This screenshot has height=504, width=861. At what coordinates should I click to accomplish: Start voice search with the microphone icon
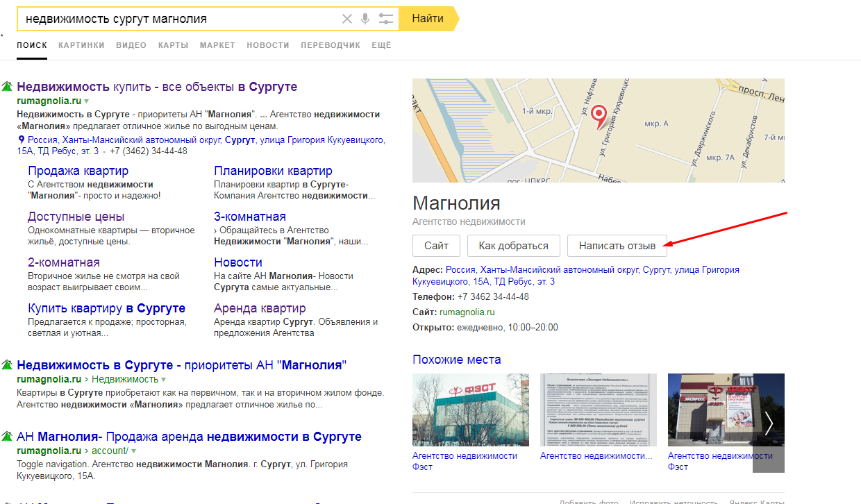[365, 19]
